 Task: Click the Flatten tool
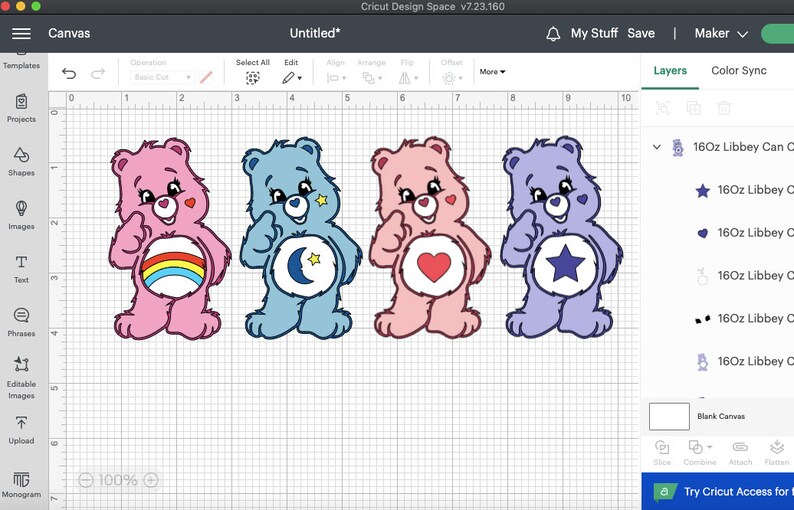pos(777,453)
